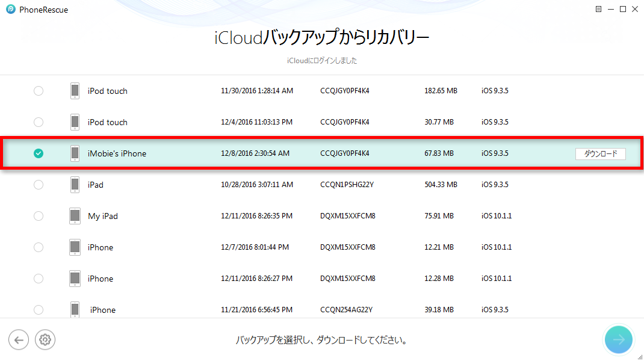The height and width of the screenshot is (361, 644).
Task: Select iPhone backup from 11/21/2016
Action: click(x=39, y=310)
